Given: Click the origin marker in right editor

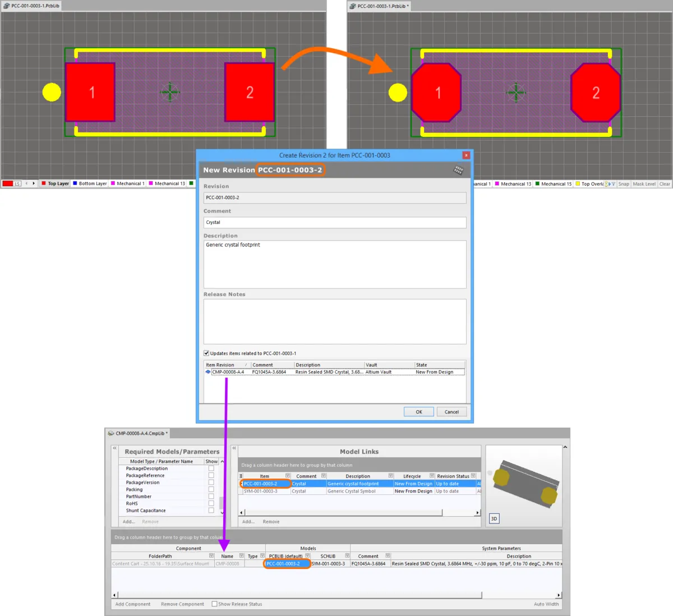Looking at the screenshot, I should pos(516,92).
